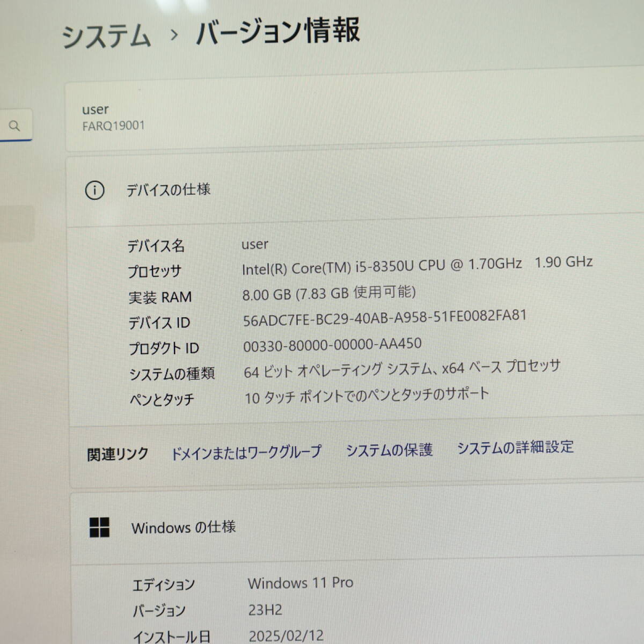This screenshot has height=644, width=644.
Task: Click the デバイス ID label
Action: click(x=159, y=323)
